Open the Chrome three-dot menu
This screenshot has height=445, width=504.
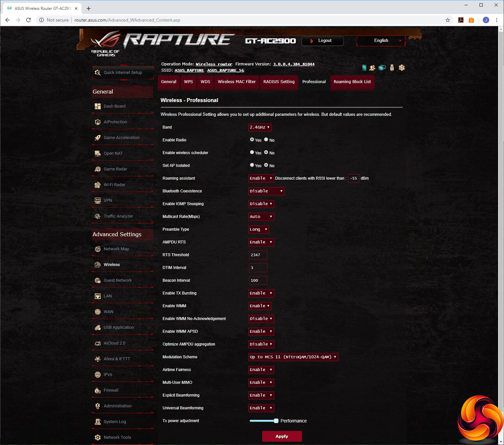coord(496,20)
